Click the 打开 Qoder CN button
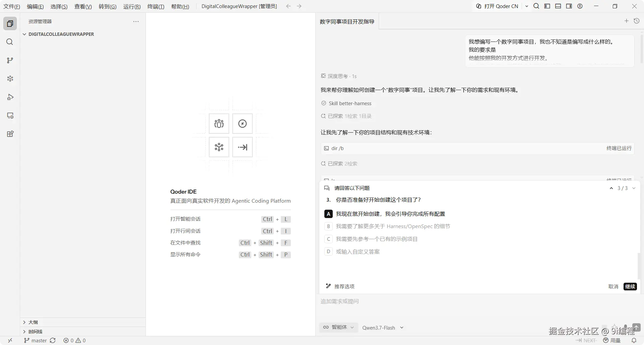 click(497, 6)
